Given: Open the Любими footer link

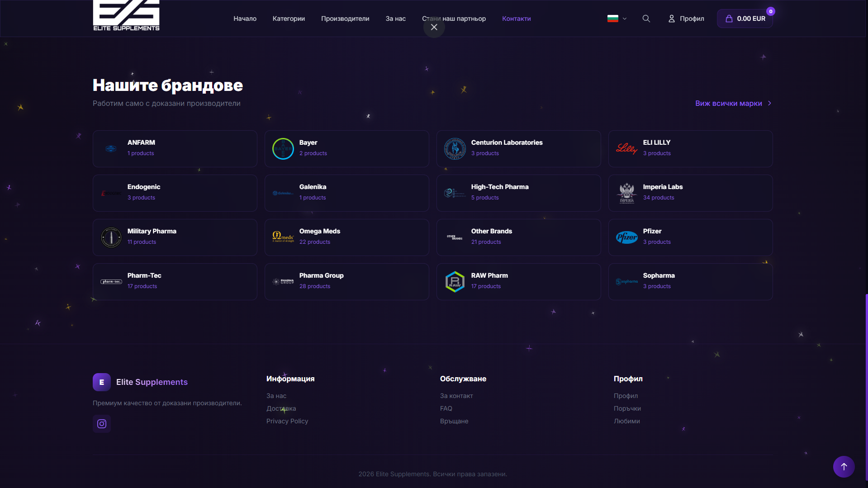Looking at the screenshot, I should pos(627,421).
